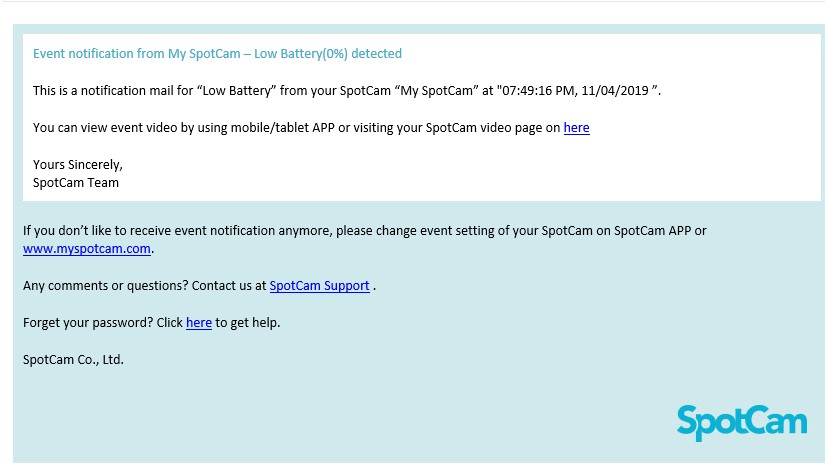This screenshot has height=470, width=825.
Task: Click the quoted "Low Battery" in body sentence
Action: pyautogui.click(x=236, y=91)
